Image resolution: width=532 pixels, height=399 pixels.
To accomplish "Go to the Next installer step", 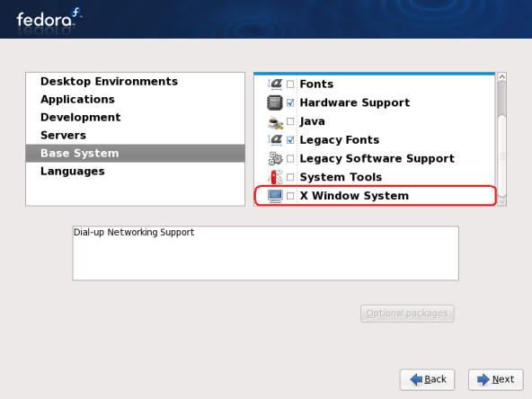I will (496, 379).
